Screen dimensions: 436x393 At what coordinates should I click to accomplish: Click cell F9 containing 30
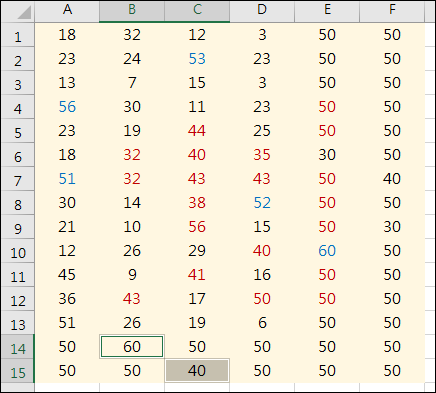392,227
